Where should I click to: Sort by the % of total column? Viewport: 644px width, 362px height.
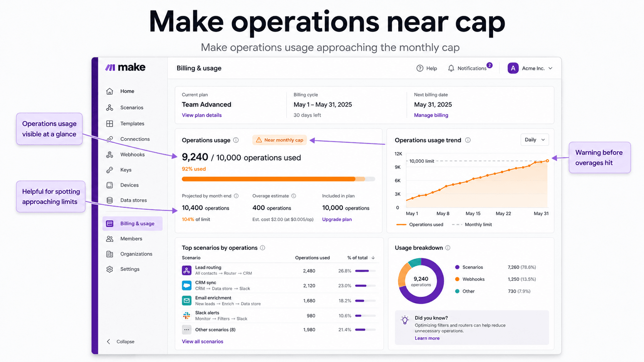[361, 258]
